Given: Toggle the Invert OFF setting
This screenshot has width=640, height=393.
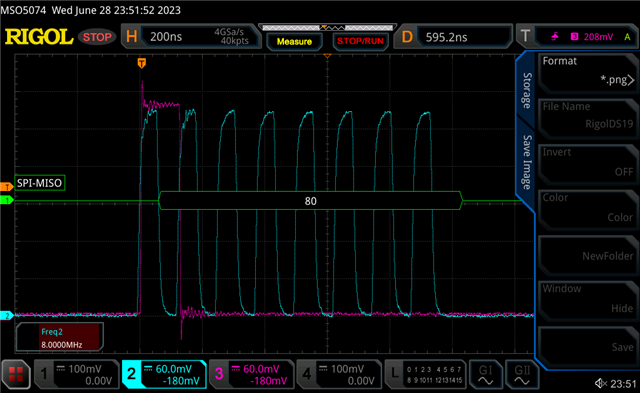Looking at the screenshot, I should tap(587, 162).
